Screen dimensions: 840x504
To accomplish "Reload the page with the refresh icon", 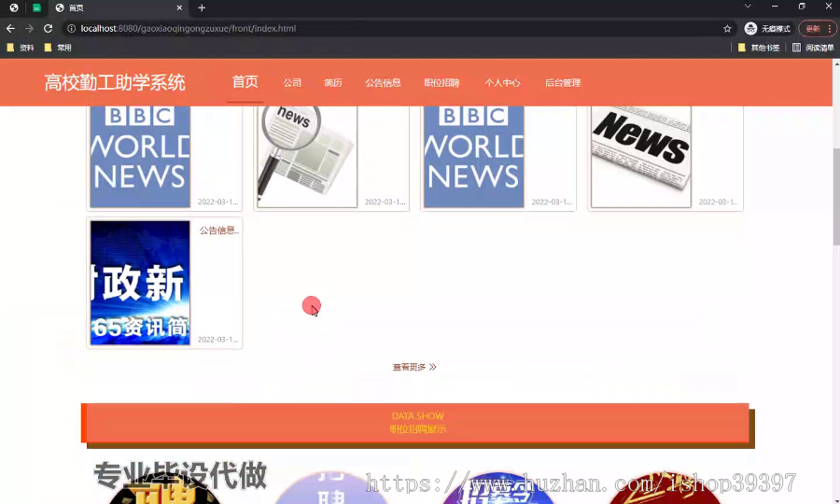I will (x=49, y=28).
